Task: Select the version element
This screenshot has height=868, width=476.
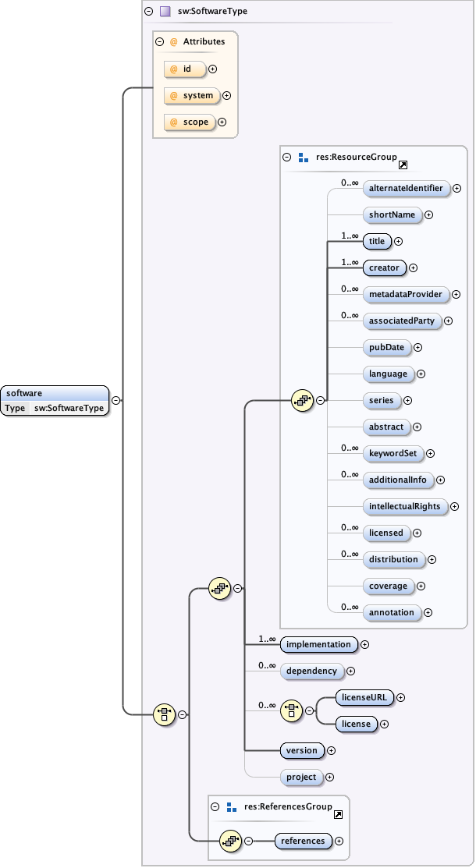Action: 302,750
